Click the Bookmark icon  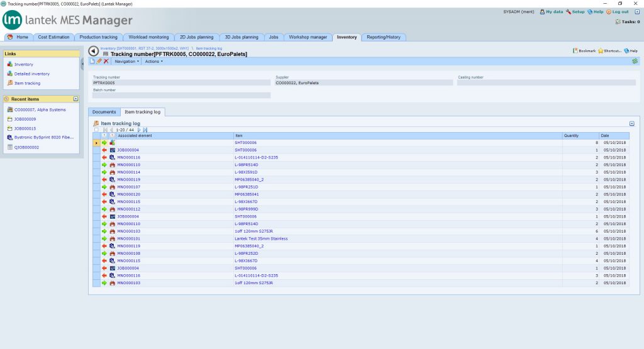[575, 50]
